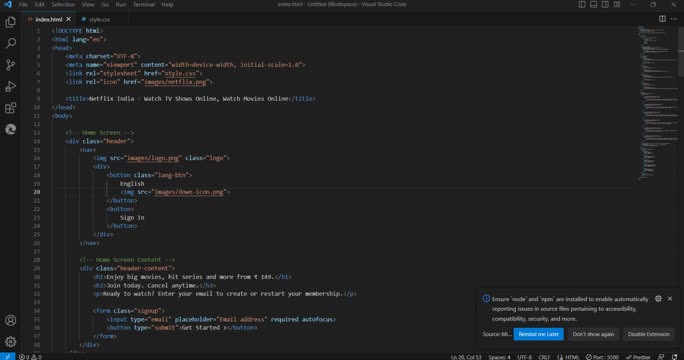
Task: Open the Terminal menu
Action: (144, 4)
